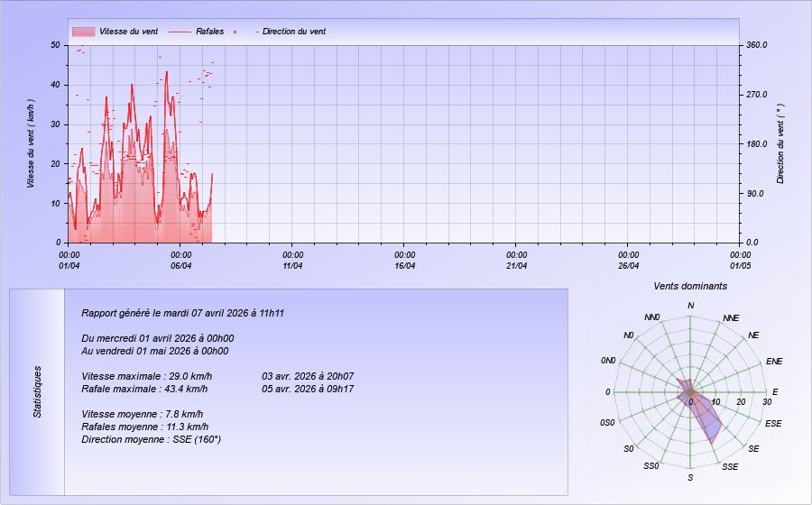The image size is (812, 505).
Task: Click the Direction du vent legend dot
Action: click(x=235, y=32)
